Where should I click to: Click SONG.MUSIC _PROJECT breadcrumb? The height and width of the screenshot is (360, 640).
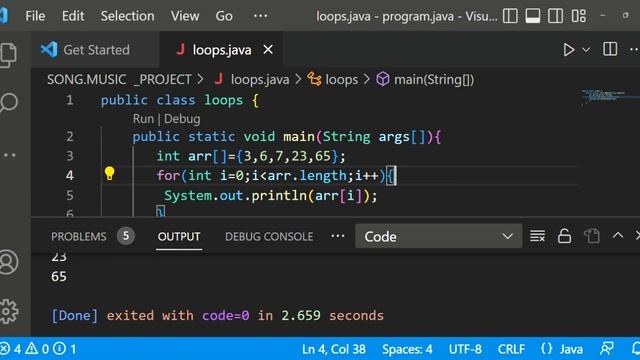coord(119,79)
